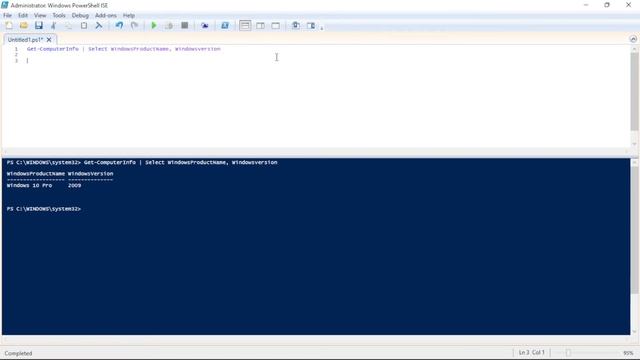
Task: Click 'Ln 3 Col 1' status indicator
Action: [531, 352]
